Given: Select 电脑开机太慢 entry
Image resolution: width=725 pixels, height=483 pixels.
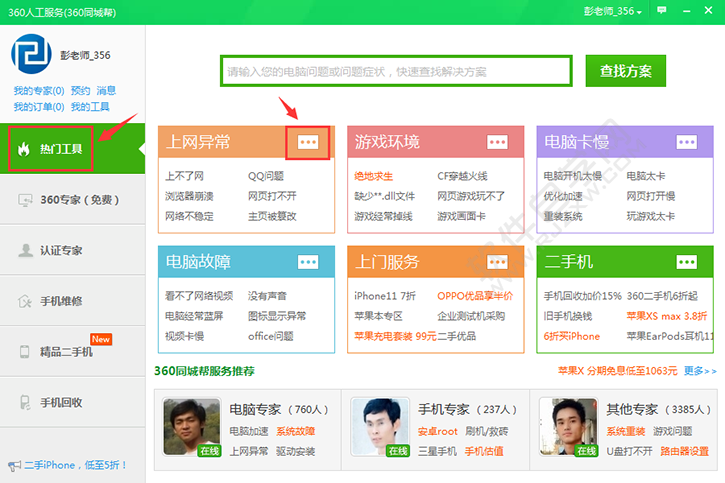Looking at the screenshot, I should [573, 176].
